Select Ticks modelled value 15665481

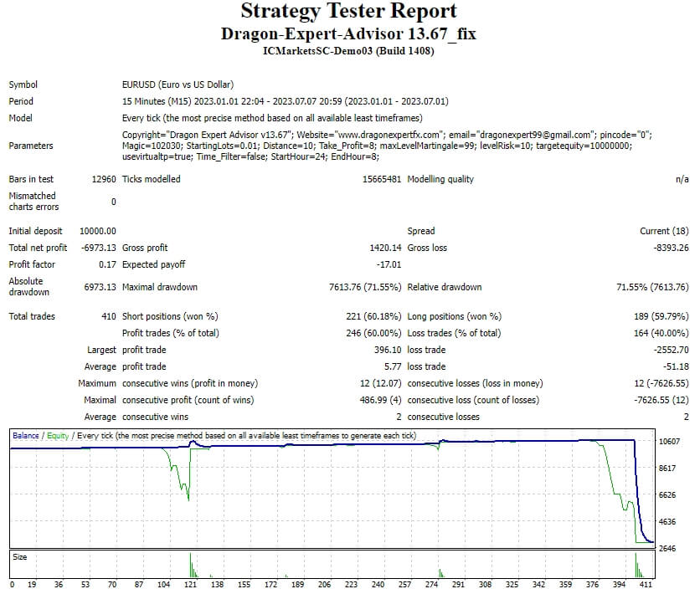click(x=382, y=179)
